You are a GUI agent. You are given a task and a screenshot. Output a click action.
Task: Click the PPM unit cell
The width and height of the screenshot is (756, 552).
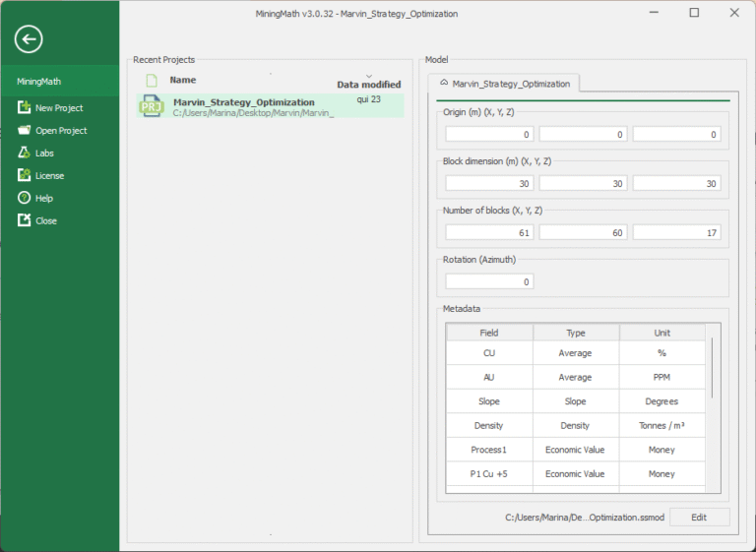click(x=661, y=377)
